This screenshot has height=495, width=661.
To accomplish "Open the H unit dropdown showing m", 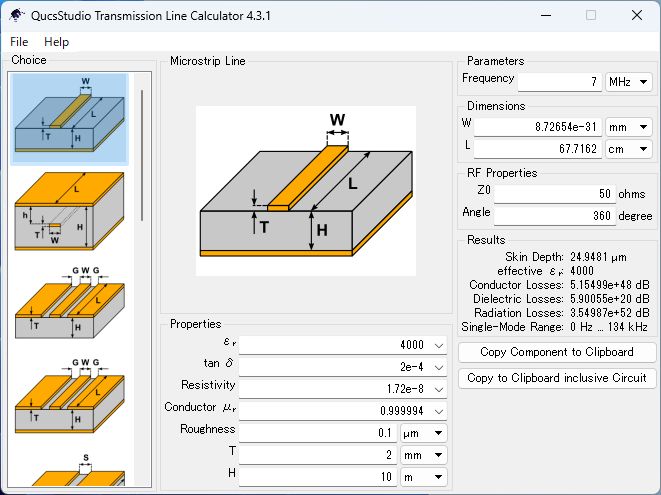I will point(423,477).
